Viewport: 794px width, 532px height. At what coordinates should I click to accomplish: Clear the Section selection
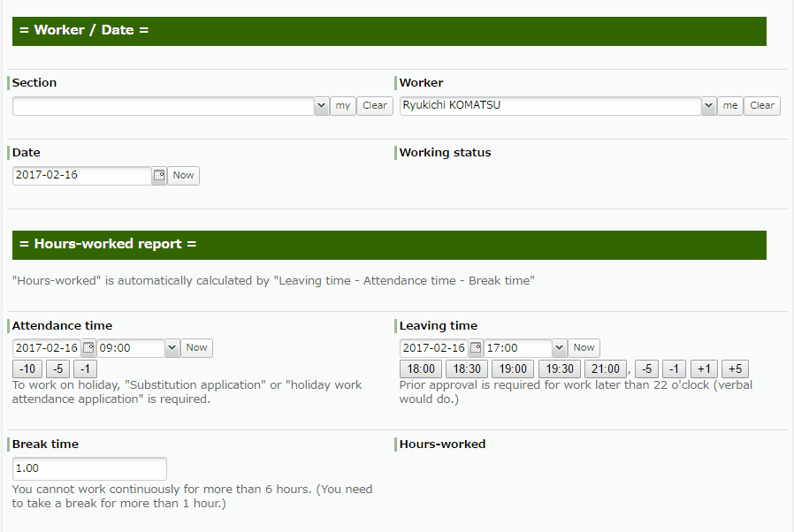point(374,105)
